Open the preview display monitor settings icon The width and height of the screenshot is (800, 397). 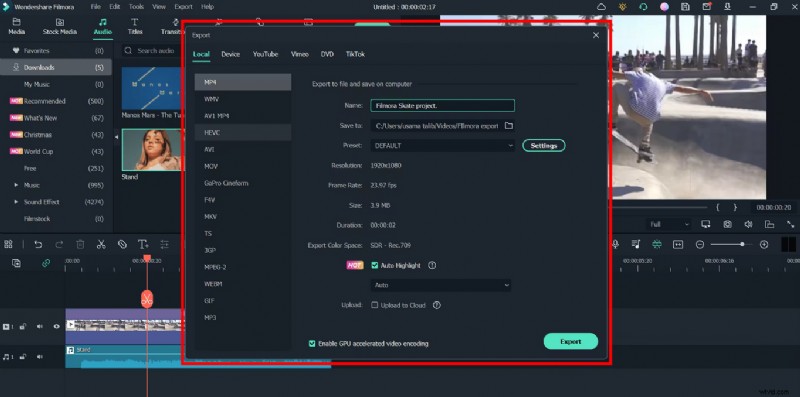[x=706, y=224]
